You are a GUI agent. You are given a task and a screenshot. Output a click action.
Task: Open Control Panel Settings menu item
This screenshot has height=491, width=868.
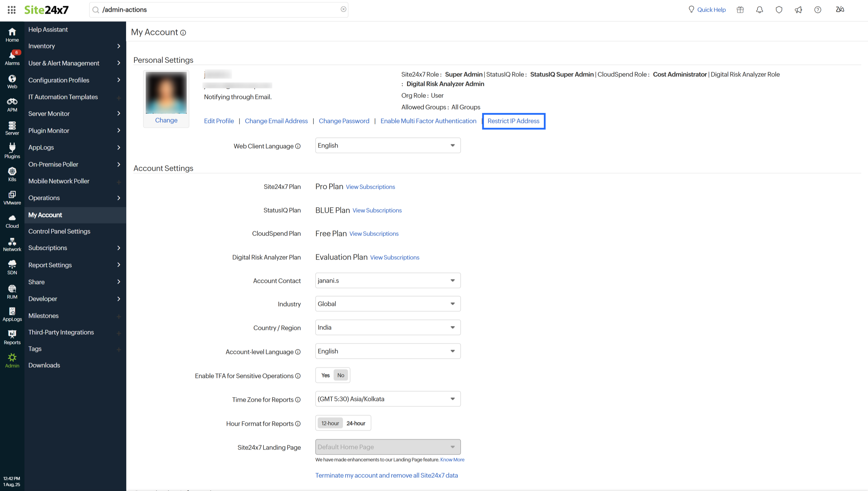point(59,231)
